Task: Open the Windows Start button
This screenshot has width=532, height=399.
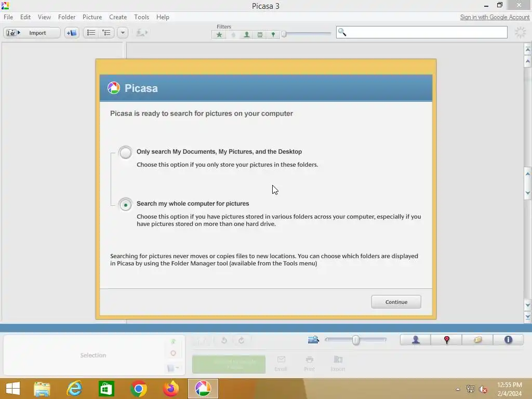Action: 13,389
